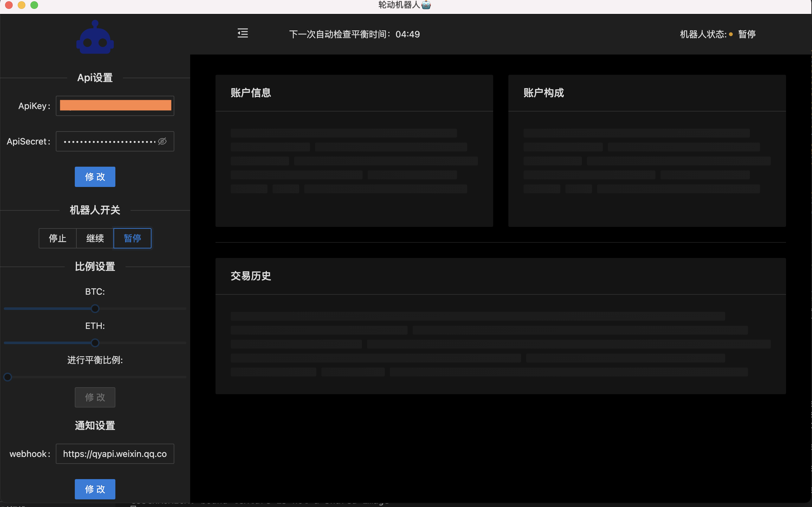Click the 交易历史 card header
Image resolution: width=812 pixels, height=507 pixels.
coord(251,276)
